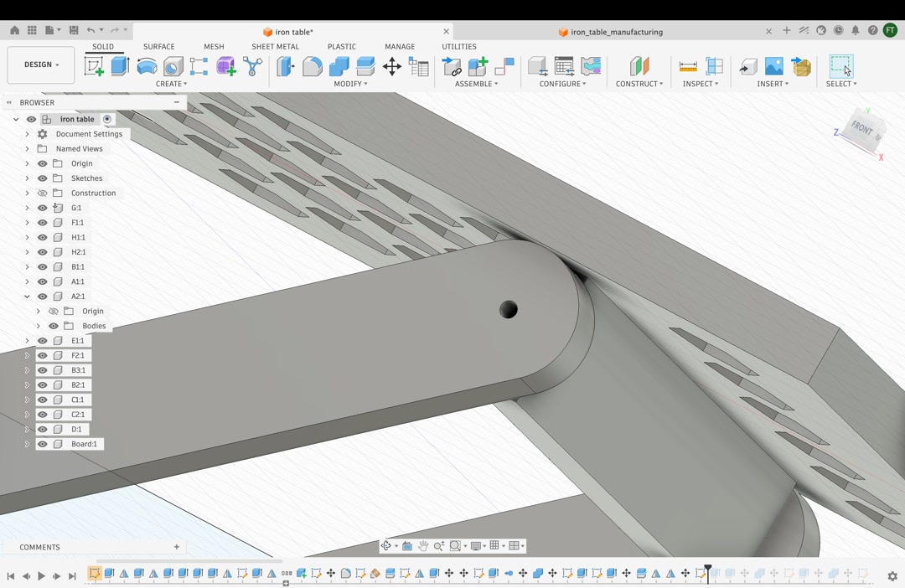905x588 pixels.
Task: Click the window Select tool
Action: click(841, 66)
